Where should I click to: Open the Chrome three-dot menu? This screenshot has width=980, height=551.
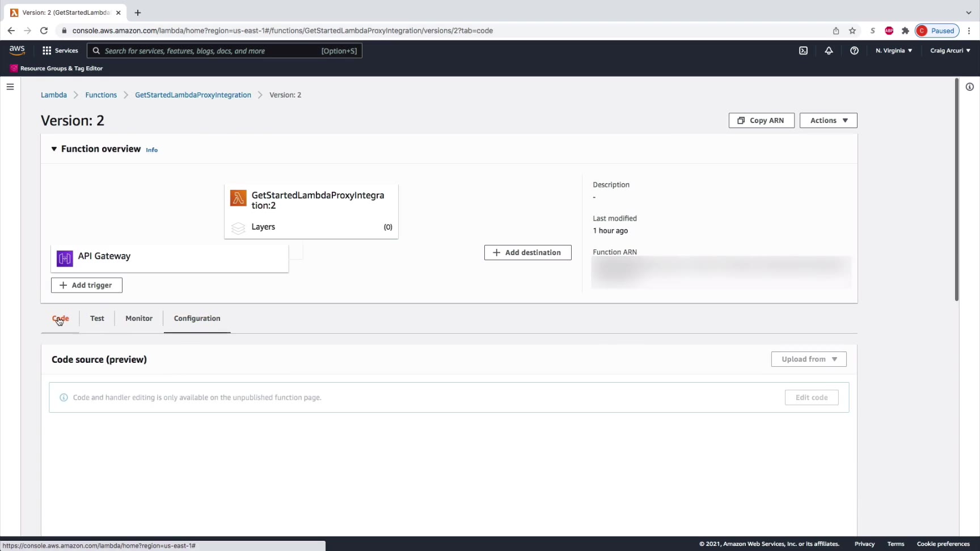pyautogui.click(x=969, y=31)
